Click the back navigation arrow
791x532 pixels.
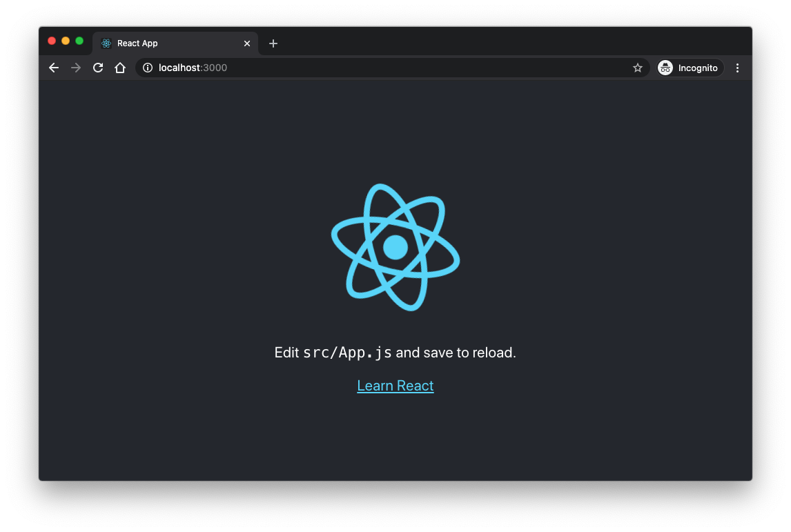[x=54, y=68]
